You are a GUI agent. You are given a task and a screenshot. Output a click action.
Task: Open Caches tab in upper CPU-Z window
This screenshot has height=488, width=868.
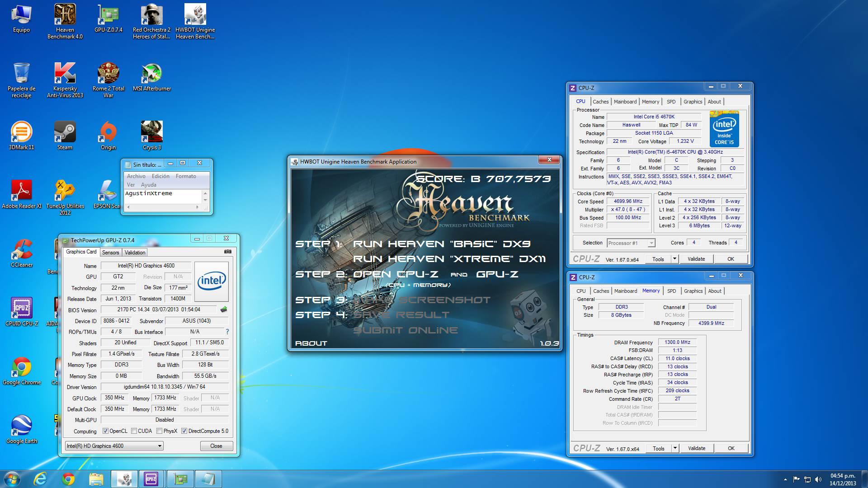tap(601, 102)
